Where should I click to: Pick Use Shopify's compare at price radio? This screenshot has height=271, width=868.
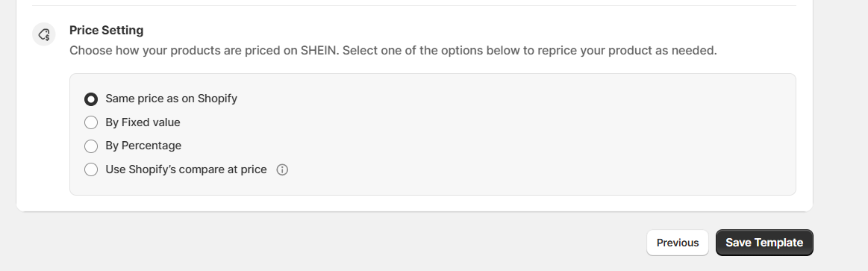tap(91, 169)
